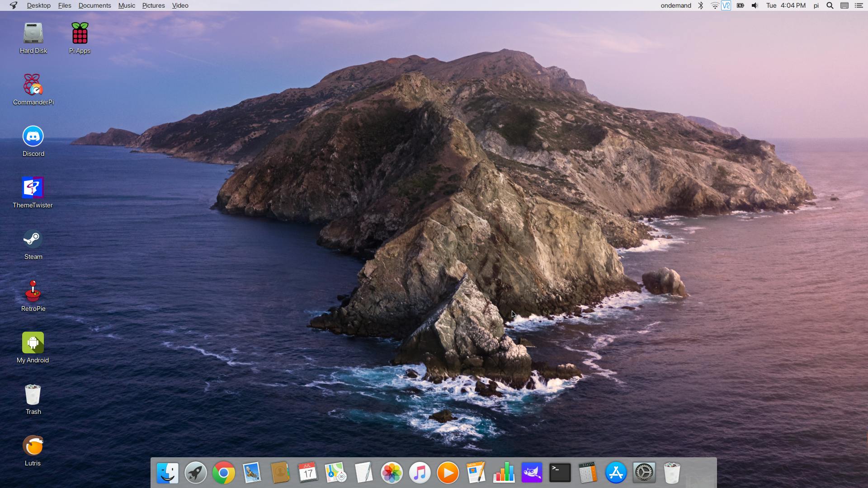Expand the Tue 4:04 PM clock
868x488 pixels.
[x=786, y=5]
